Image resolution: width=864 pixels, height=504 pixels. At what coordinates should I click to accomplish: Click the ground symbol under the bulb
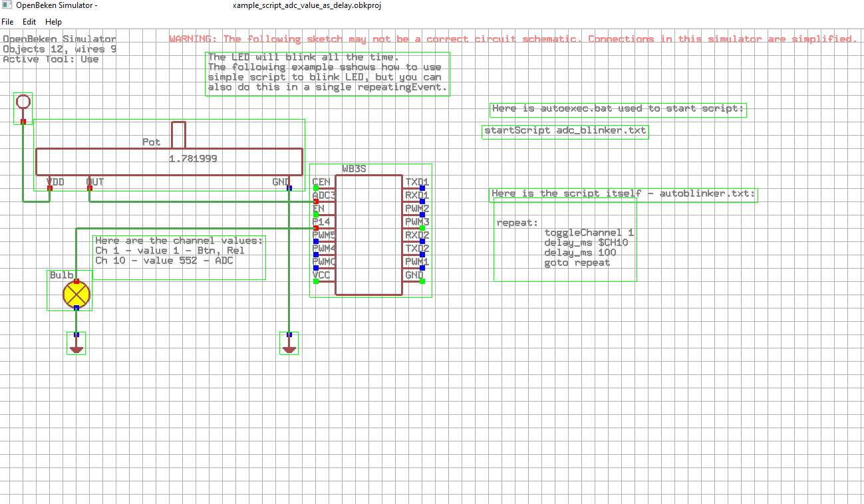click(76, 344)
